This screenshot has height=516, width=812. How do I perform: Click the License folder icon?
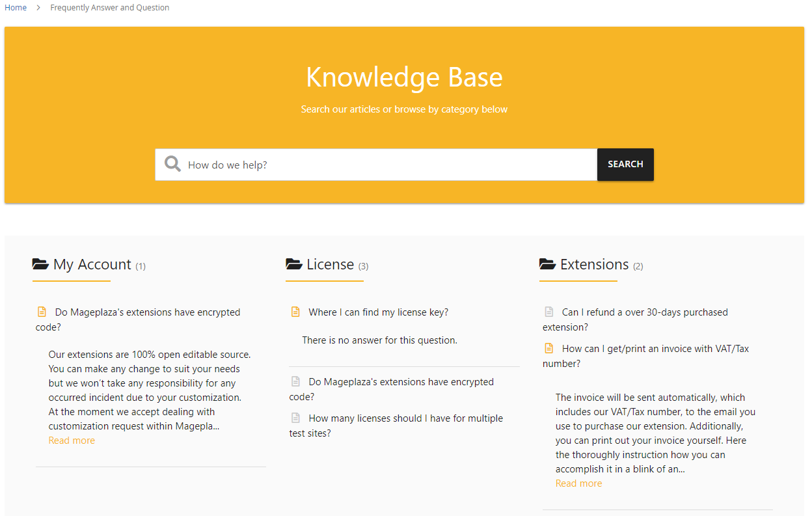click(294, 264)
